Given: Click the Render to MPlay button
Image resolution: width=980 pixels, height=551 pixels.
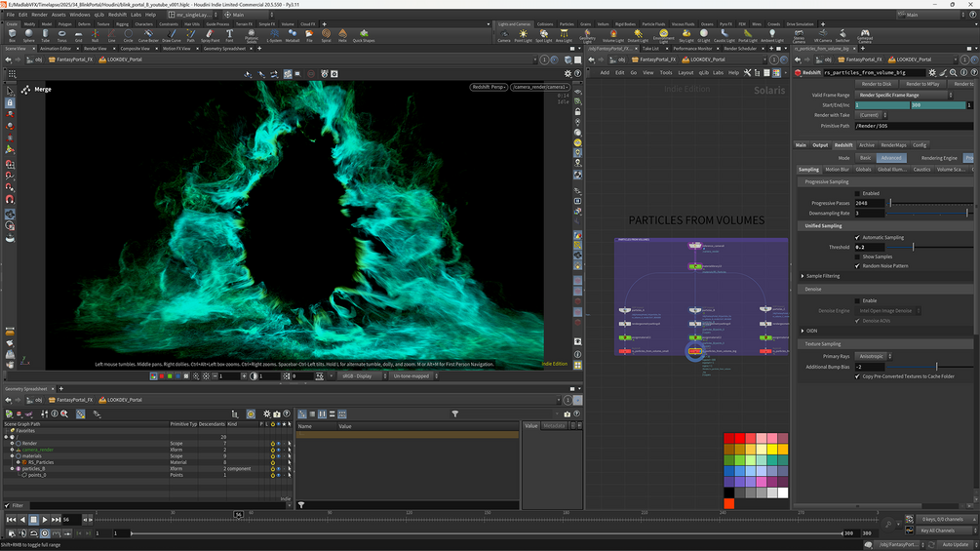Looking at the screenshot, I should pyautogui.click(x=922, y=84).
